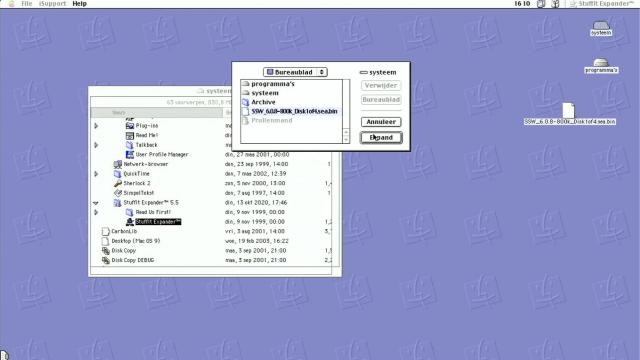
Task: Select the StuffIt Expander application icon in the list
Action: [130, 222]
